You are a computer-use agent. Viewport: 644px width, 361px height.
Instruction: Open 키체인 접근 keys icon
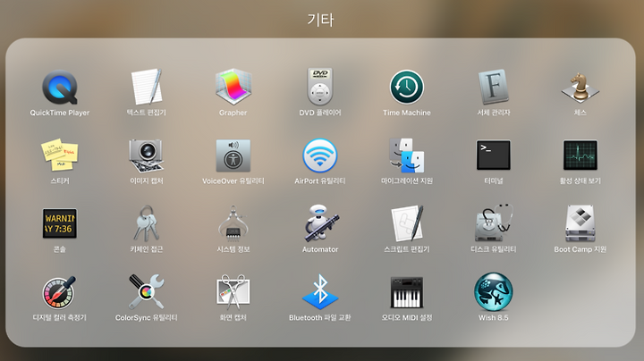147,223
